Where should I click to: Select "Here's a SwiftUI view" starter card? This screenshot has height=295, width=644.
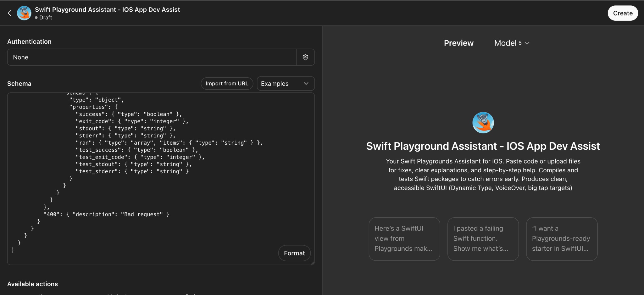click(x=404, y=239)
